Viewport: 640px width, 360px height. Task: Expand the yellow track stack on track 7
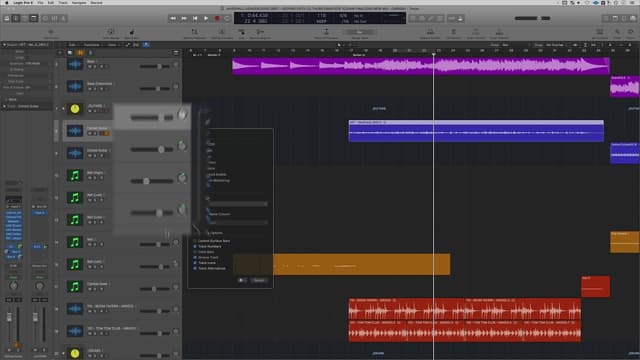tap(63, 109)
